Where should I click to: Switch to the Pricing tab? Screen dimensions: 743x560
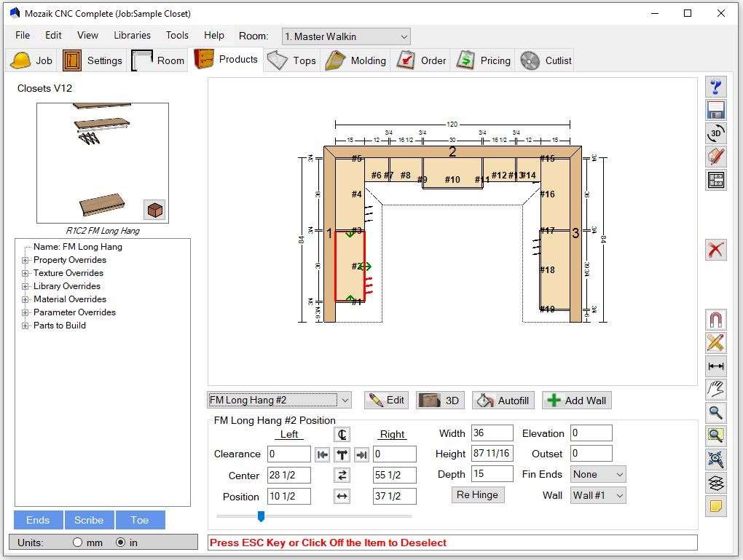(x=484, y=60)
